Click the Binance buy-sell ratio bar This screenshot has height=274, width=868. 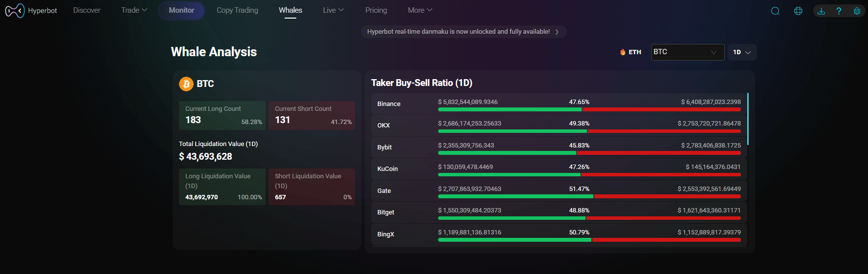589,109
